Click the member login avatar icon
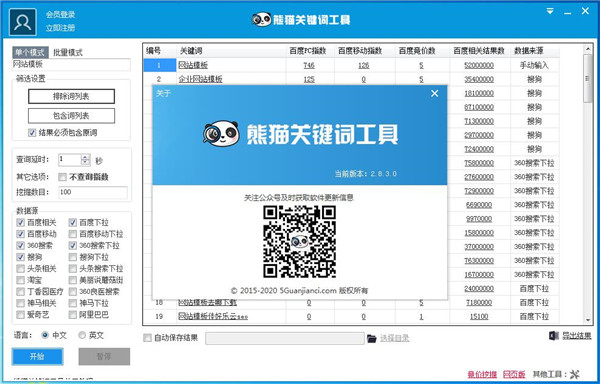This screenshot has height=384, width=600. click(x=23, y=22)
